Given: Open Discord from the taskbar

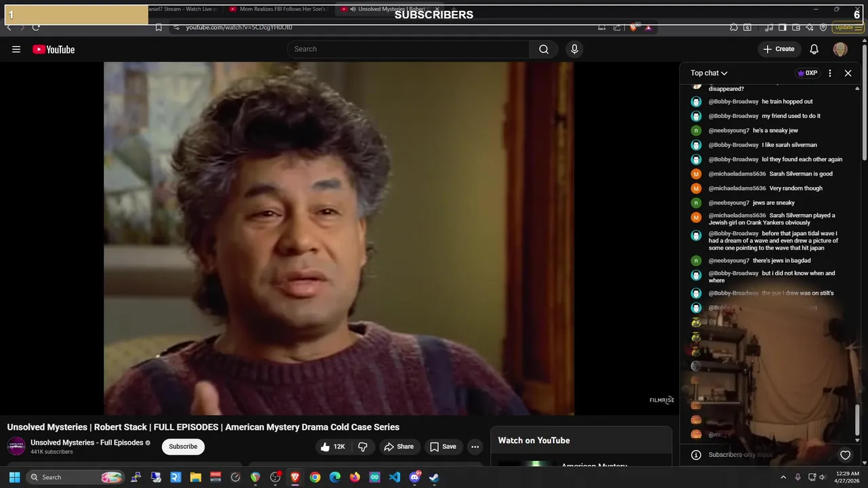Looking at the screenshot, I should [414, 477].
